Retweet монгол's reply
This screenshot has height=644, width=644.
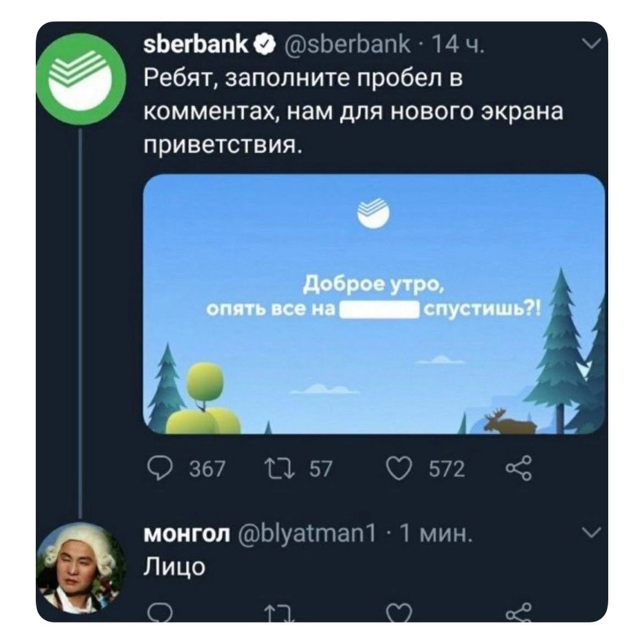[x=280, y=614]
